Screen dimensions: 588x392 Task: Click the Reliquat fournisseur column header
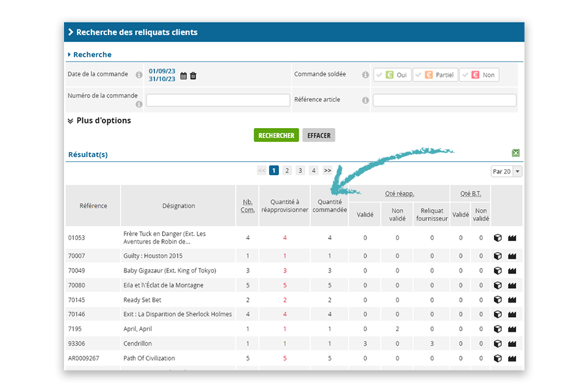click(x=432, y=214)
